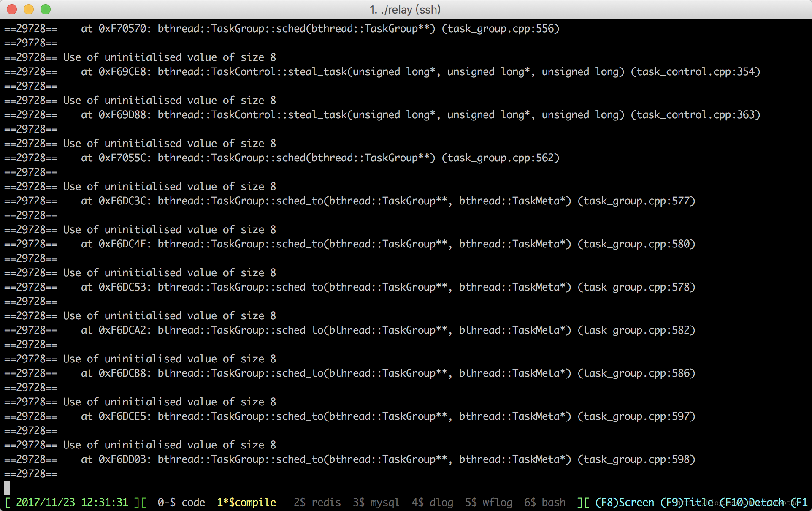Maximize the terminal with green button

coord(46,9)
